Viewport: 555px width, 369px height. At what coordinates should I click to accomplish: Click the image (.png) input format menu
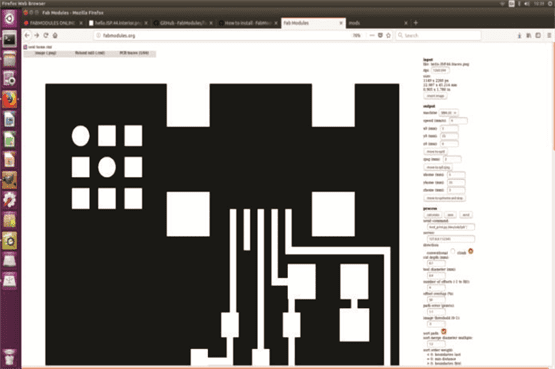point(46,53)
